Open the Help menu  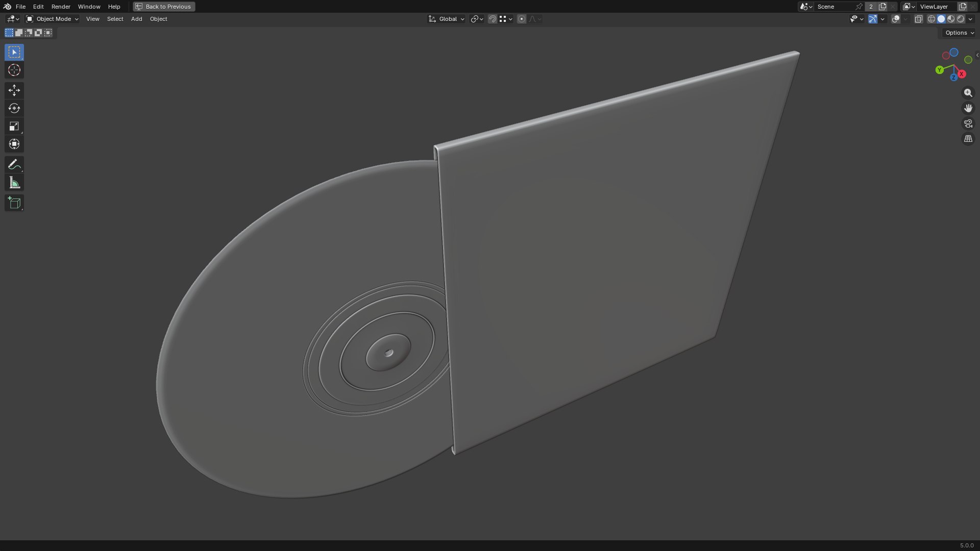(x=114, y=7)
